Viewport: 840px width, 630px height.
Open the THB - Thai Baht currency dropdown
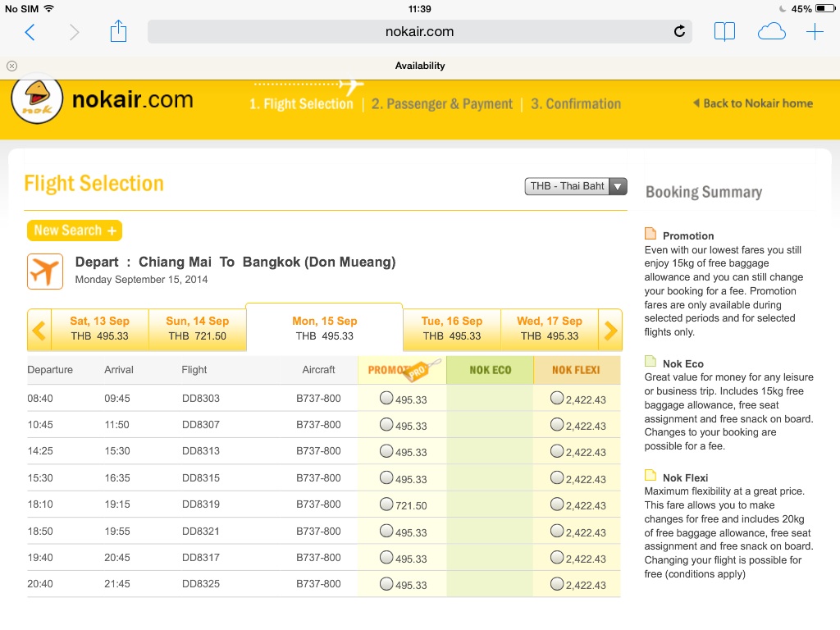[x=576, y=186]
